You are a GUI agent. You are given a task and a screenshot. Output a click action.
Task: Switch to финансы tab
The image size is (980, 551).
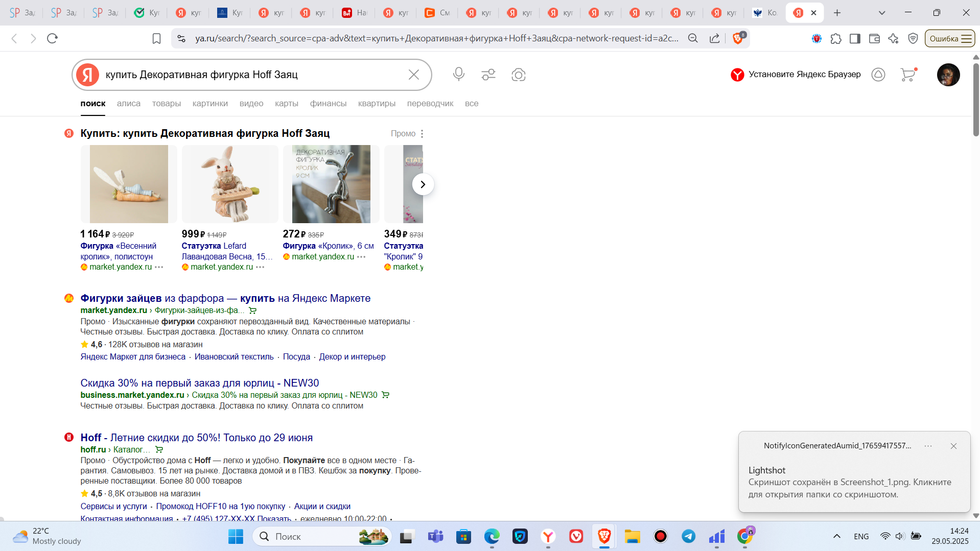[328, 103]
